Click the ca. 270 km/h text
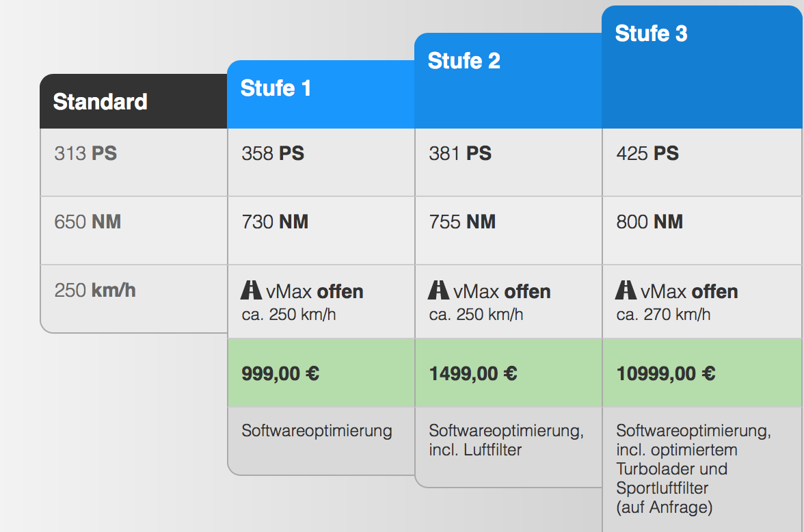Screen dimensions: 804x532 click(x=663, y=315)
